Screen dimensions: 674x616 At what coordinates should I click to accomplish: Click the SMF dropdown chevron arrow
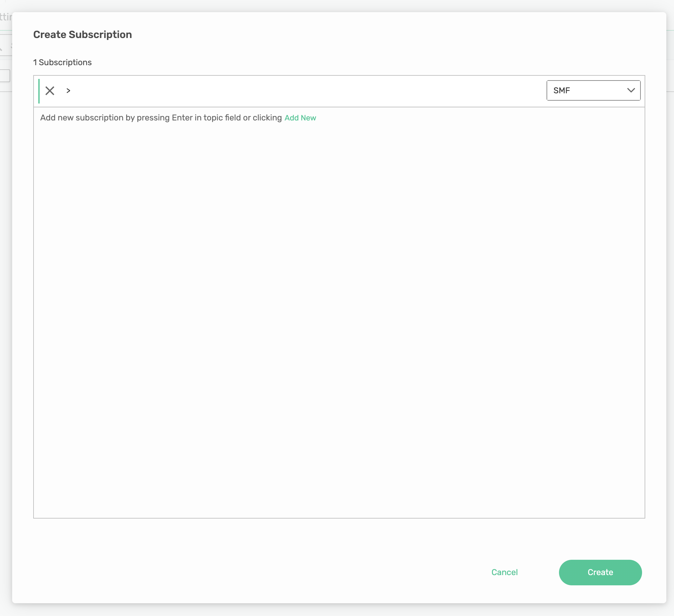coord(631,90)
